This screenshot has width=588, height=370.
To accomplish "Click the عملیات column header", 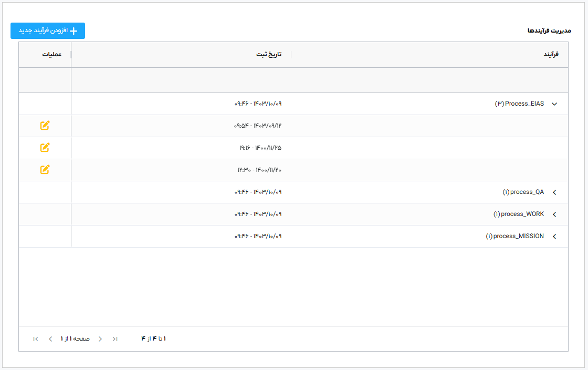I will pos(52,55).
